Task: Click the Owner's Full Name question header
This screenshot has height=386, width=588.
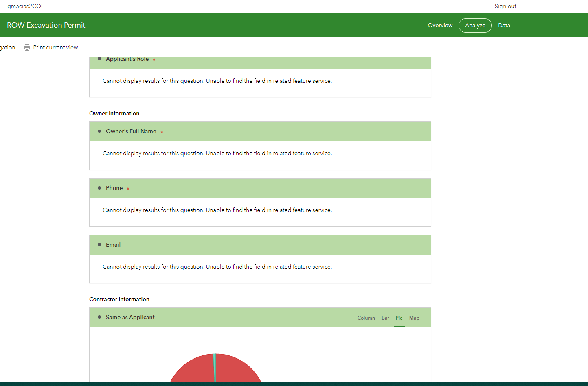Action: (x=260, y=132)
